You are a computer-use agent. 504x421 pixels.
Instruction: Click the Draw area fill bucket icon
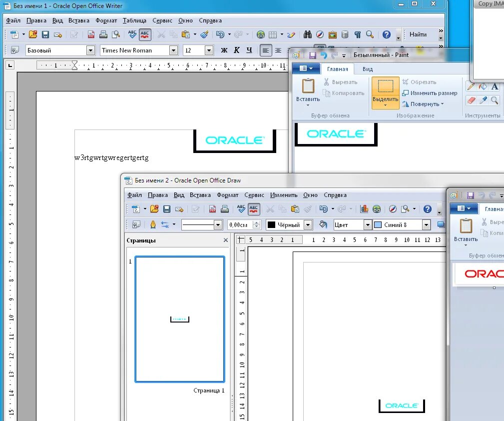coord(323,224)
